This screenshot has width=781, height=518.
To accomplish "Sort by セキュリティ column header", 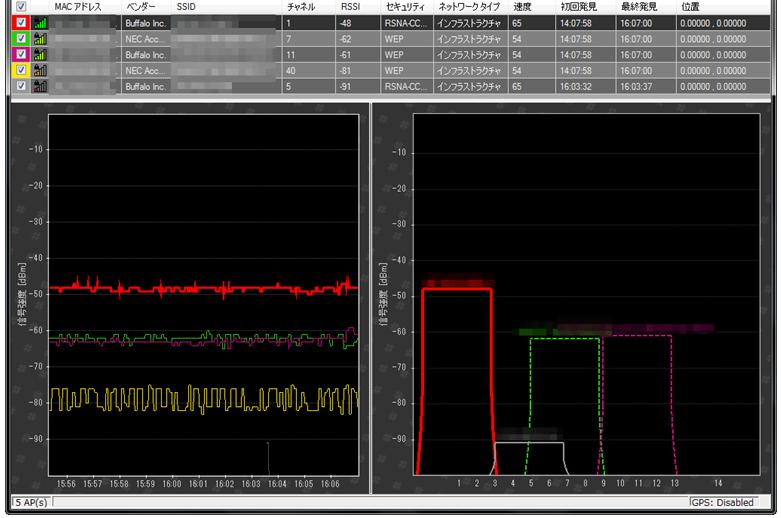I will [405, 7].
